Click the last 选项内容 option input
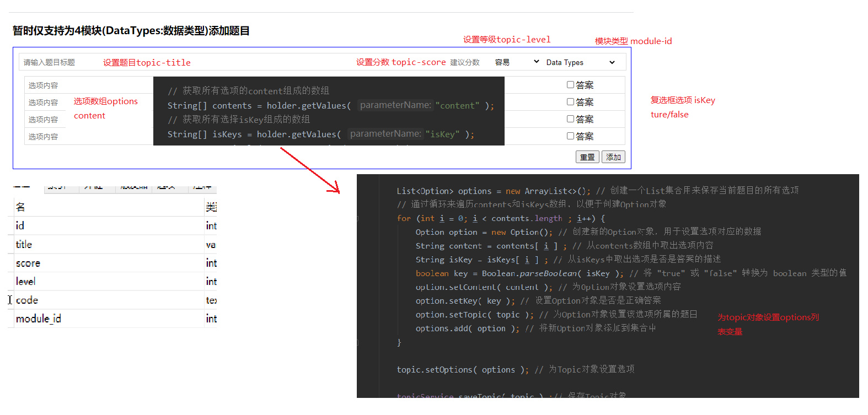Image resolution: width=868 pixels, height=415 pixels. pyautogui.click(x=88, y=137)
